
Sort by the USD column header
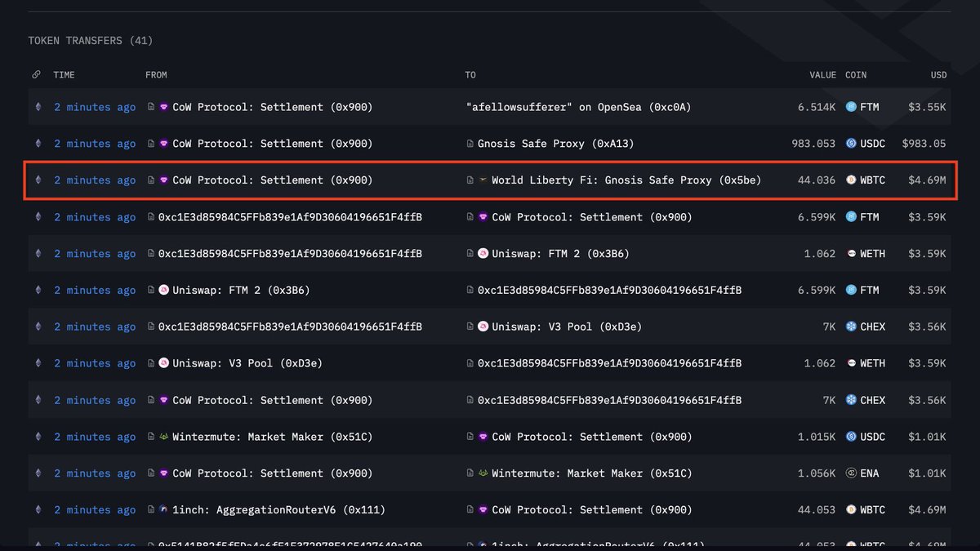point(939,74)
